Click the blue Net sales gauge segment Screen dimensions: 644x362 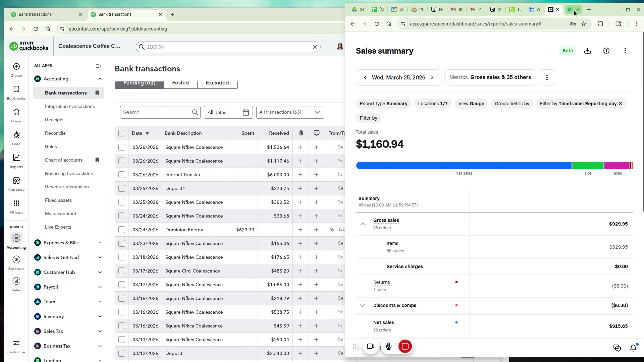tap(464, 166)
